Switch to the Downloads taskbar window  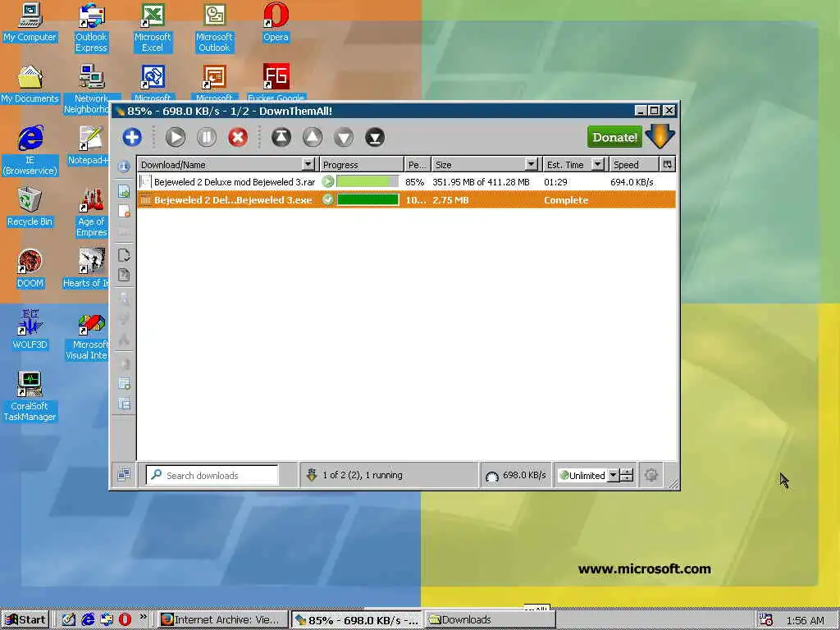click(491, 620)
